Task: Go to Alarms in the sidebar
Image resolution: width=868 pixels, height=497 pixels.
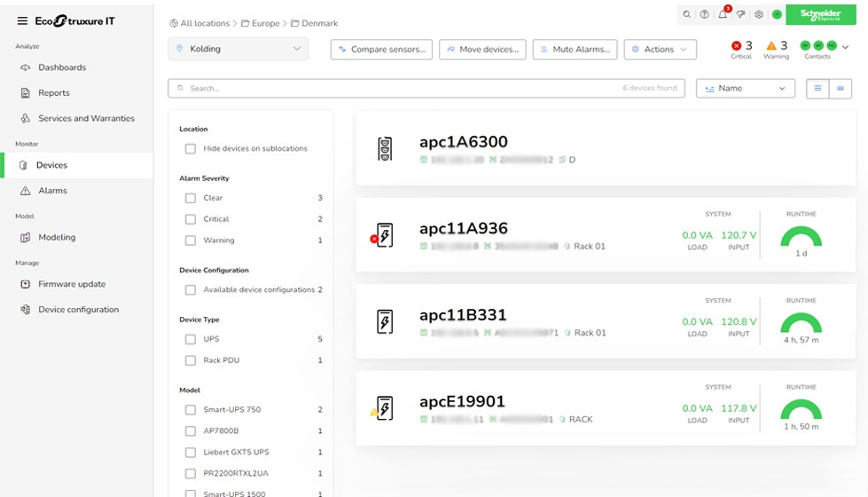Action: point(52,191)
